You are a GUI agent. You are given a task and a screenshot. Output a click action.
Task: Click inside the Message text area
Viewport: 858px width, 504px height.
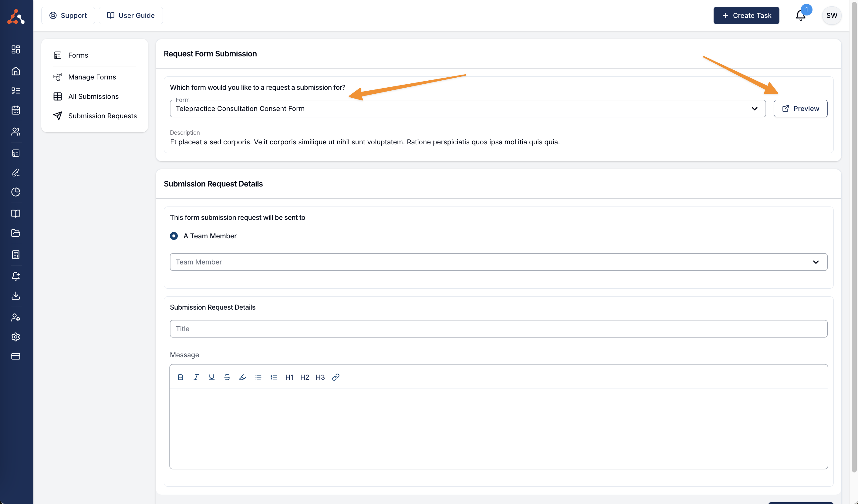[x=498, y=428]
